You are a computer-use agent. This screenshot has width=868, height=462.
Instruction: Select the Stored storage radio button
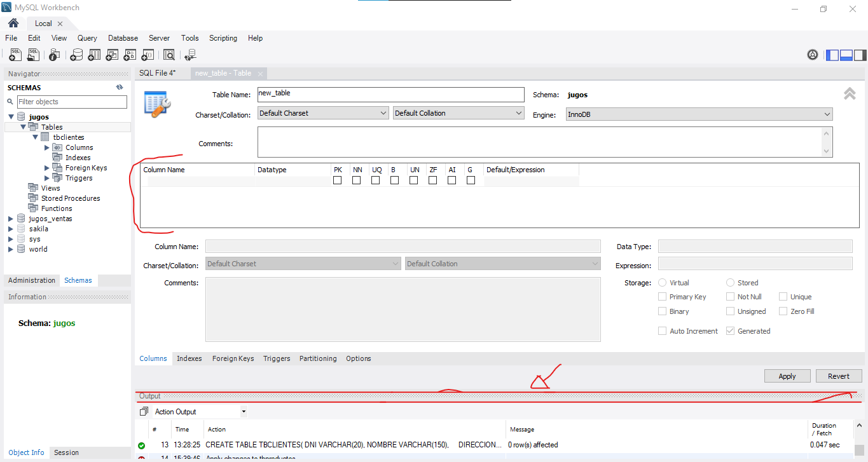click(x=731, y=283)
